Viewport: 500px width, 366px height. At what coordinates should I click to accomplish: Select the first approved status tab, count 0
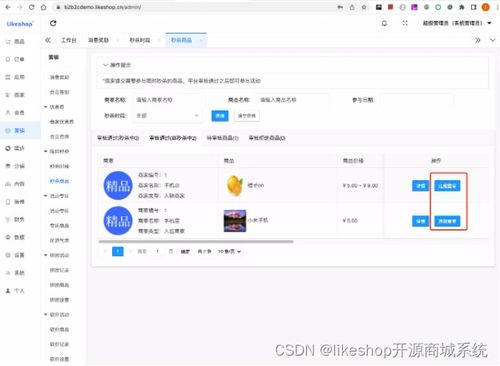click(x=118, y=138)
